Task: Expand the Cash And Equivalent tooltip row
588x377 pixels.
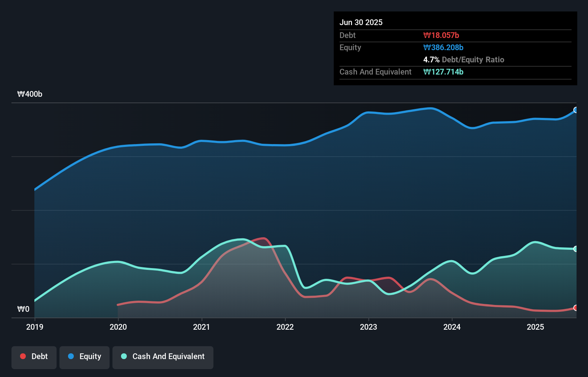Action: tap(375, 72)
